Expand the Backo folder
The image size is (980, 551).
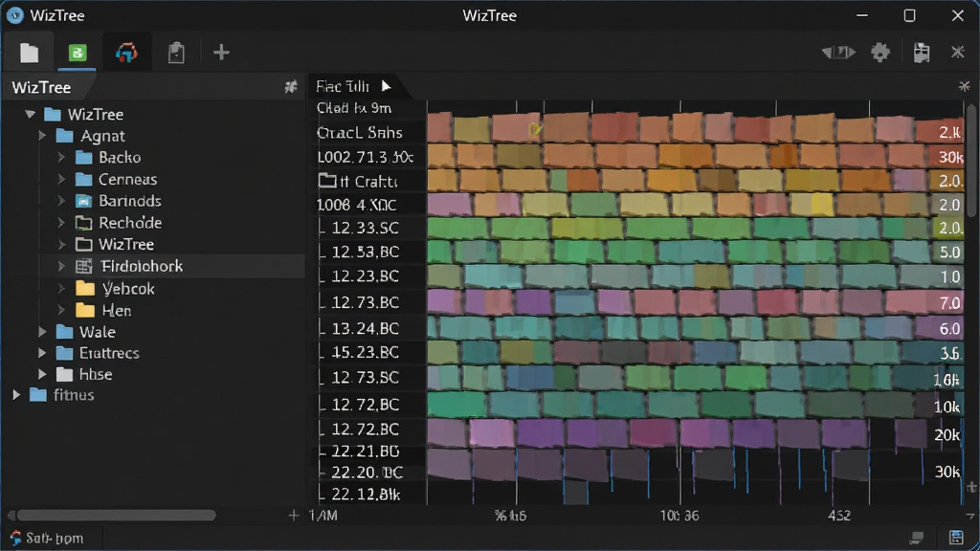pyautogui.click(x=61, y=158)
